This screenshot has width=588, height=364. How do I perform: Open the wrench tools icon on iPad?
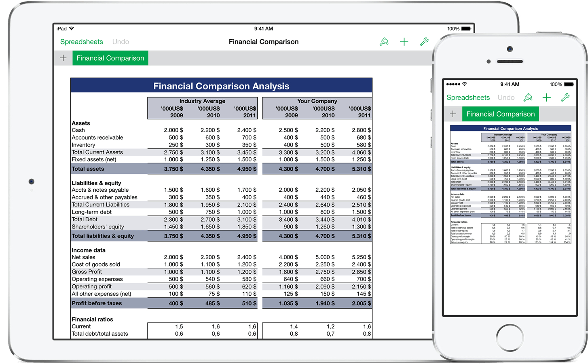pos(424,42)
